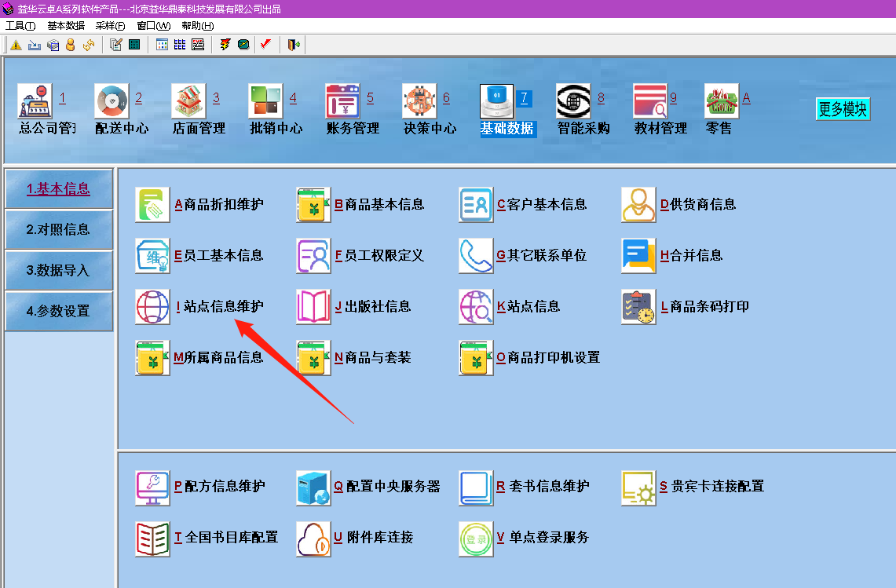896x588 pixels.
Task: Open 配置中央服务器 server icon
Action: point(313,488)
